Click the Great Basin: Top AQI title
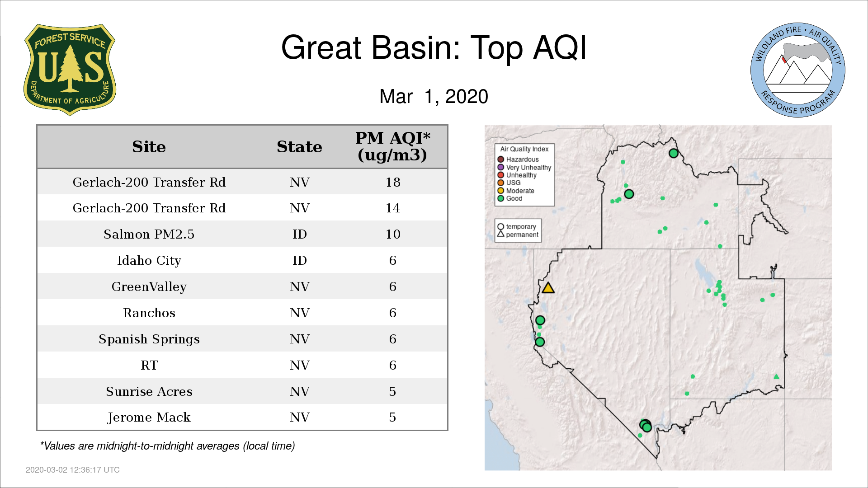The image size is (868, 488). (434, 47)
